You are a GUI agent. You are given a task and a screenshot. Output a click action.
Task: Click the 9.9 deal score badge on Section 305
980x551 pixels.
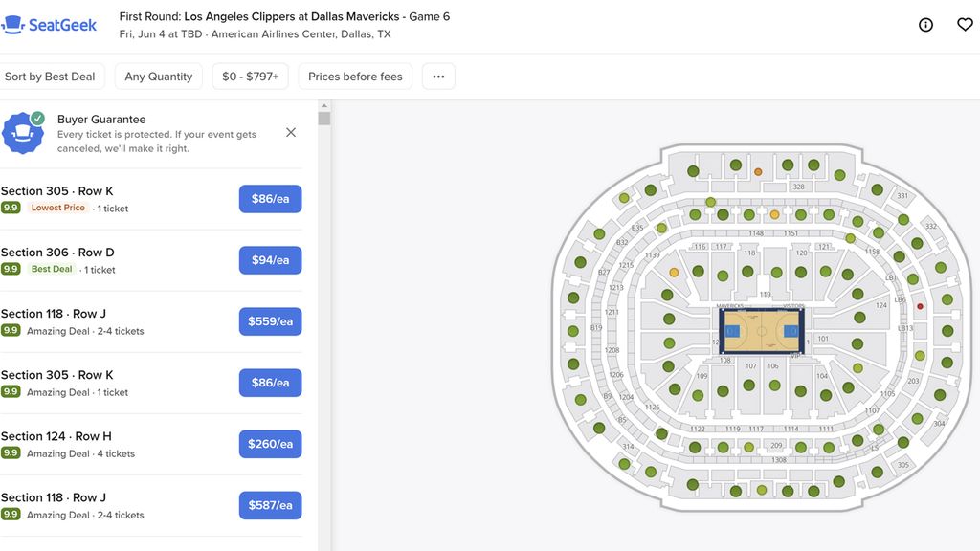(x=11, y=207)
